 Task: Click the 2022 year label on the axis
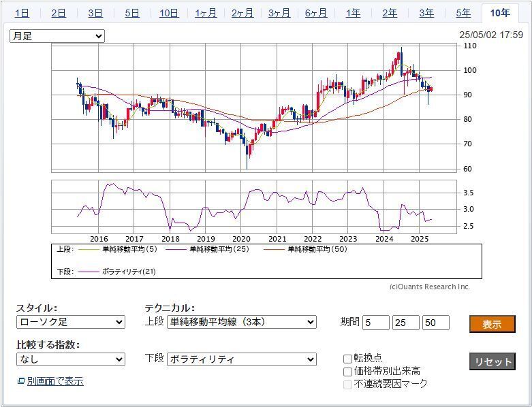[x=313, y=239]
